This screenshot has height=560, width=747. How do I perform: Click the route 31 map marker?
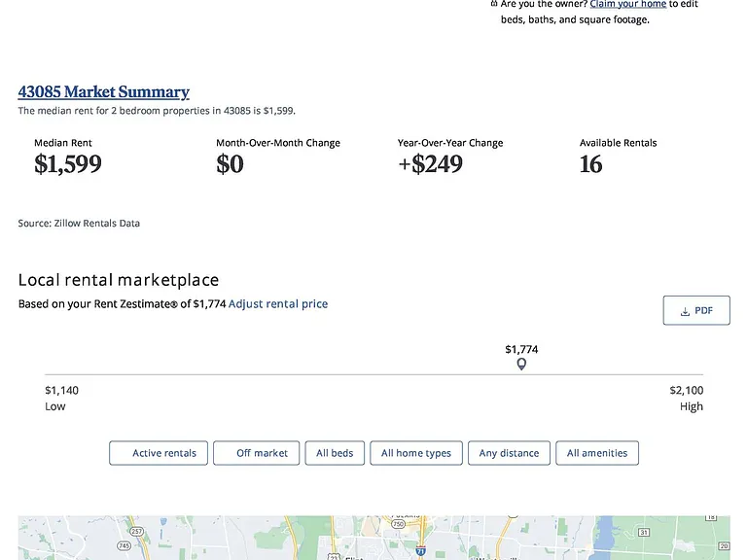pos(643,532)
